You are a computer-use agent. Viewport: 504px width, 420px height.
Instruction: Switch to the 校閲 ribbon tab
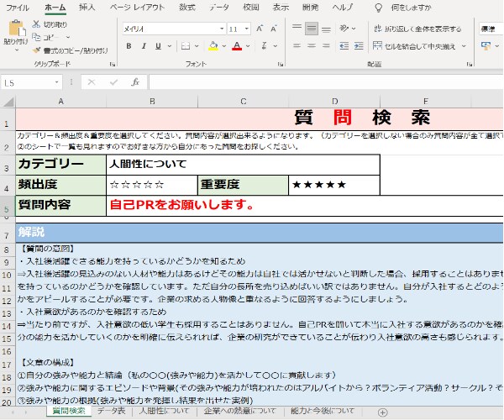point(250,7)
